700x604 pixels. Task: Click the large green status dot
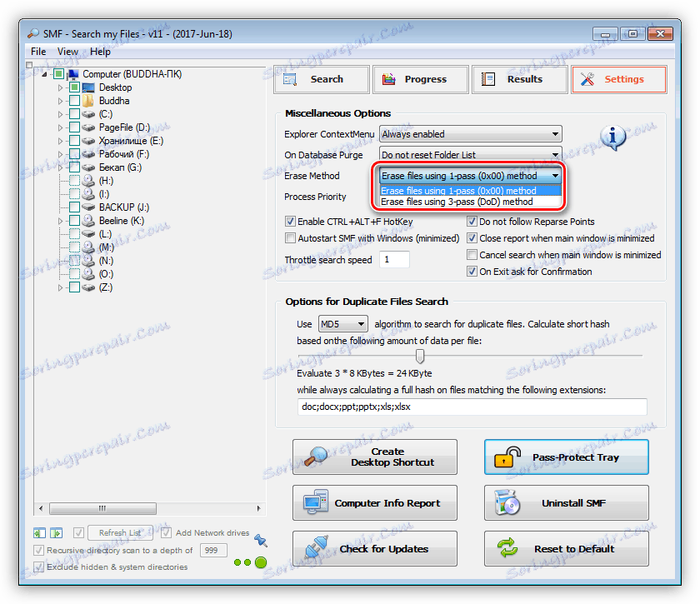[261, 562]
